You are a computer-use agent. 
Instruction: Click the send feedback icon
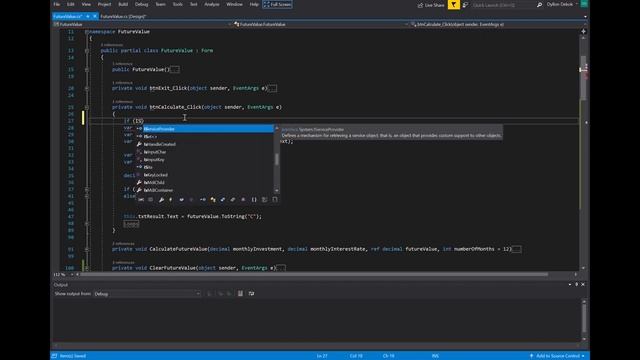point(465,5)
